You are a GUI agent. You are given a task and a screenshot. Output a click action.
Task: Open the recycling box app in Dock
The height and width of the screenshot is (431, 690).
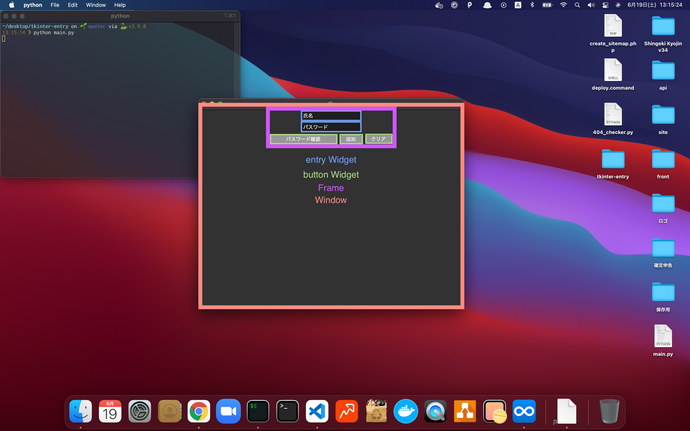(376, 411)
